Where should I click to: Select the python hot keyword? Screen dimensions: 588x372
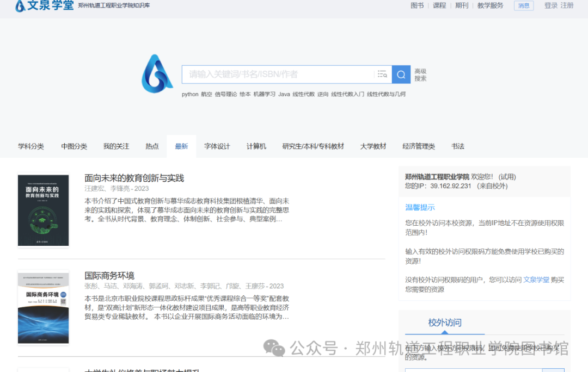[190, 94]
